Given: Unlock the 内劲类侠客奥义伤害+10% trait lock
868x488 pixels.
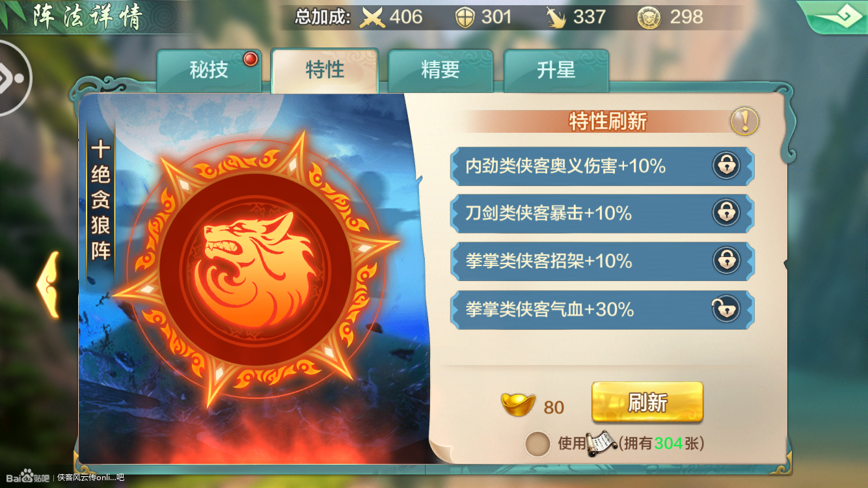Looking at the screenshot, I should point(726,166).
